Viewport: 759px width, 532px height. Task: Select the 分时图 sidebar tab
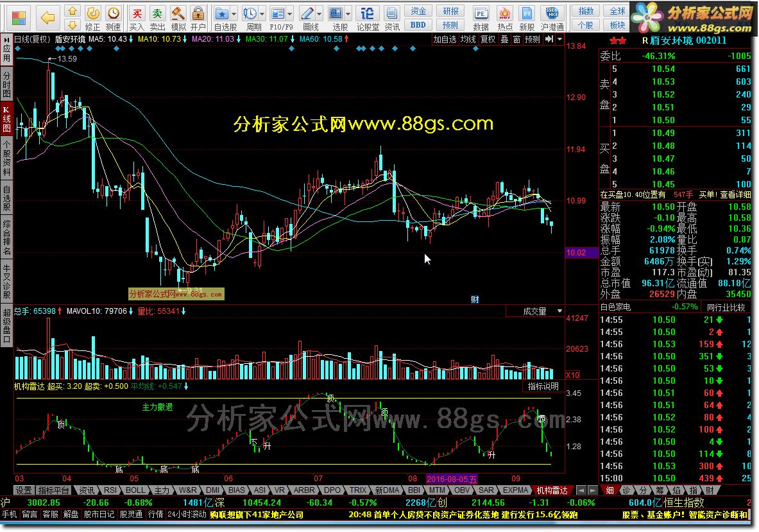[7, 84]
